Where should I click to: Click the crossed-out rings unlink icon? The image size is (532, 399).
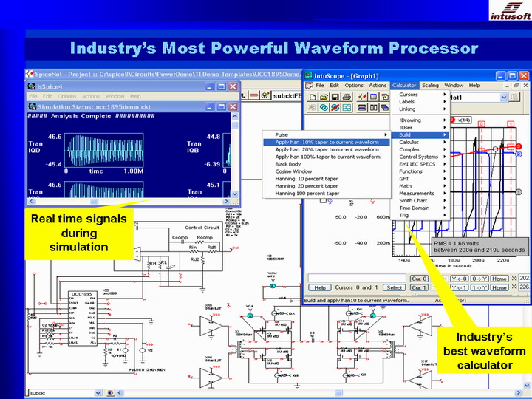[335, 108]
